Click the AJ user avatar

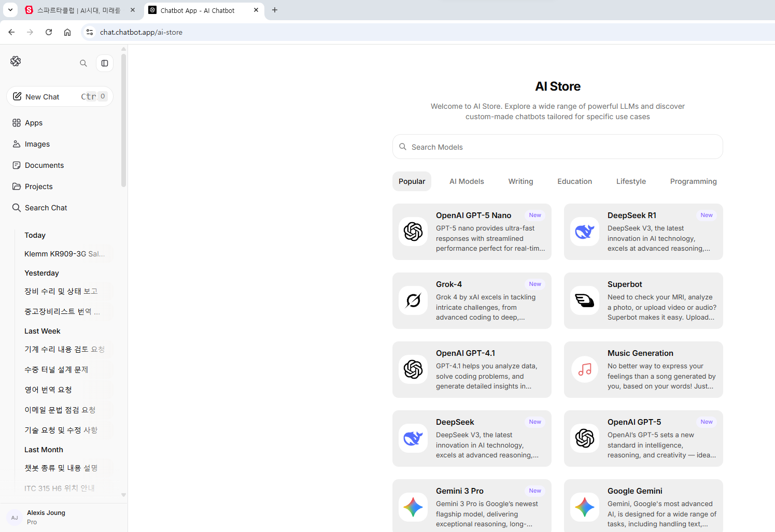point(15,517)
